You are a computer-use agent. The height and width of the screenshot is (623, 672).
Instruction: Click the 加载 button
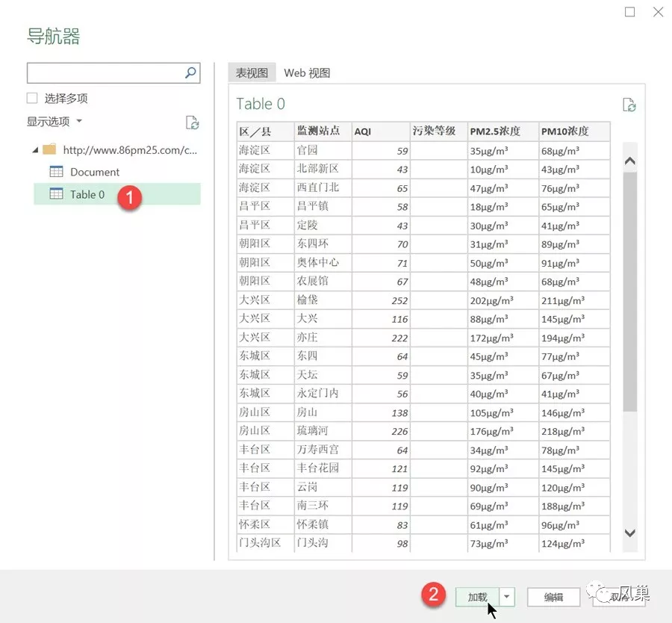point(477,596)
